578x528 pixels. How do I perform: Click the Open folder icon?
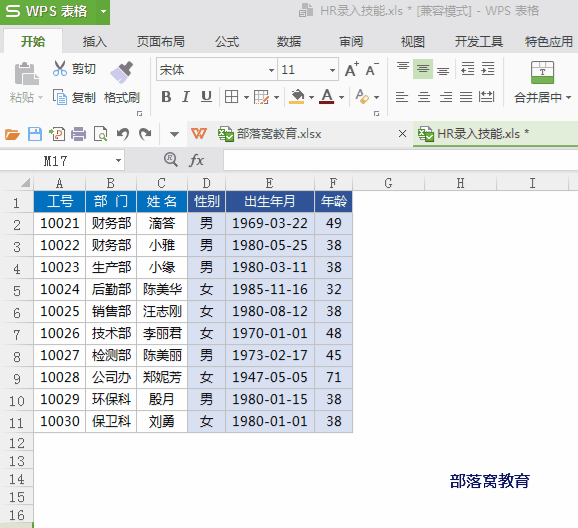12,134
